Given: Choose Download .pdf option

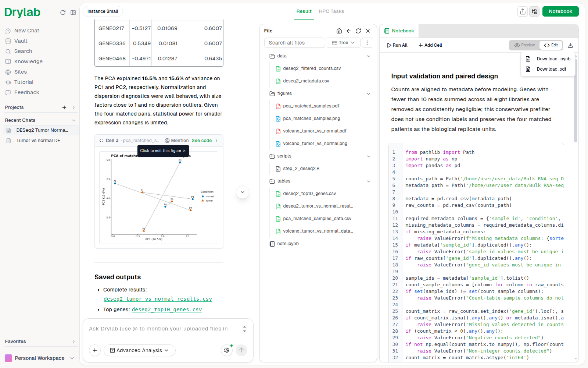Looking at the screenshot, I should (x=548, y=69).
